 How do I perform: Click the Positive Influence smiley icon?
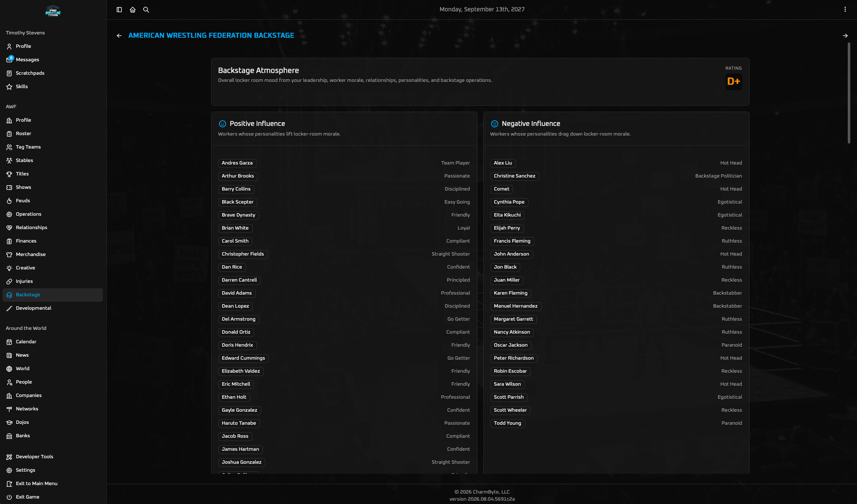pyautogui.click(x=223, y=124)
